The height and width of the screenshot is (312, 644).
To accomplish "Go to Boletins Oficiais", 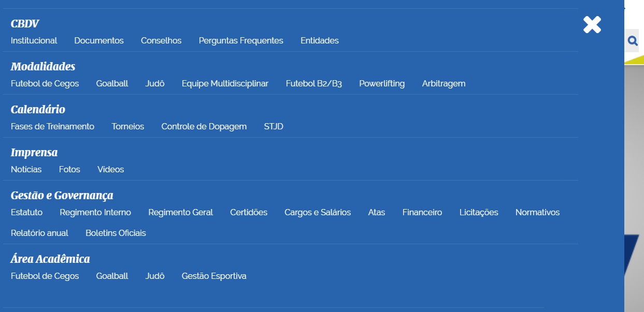I will [116, 233].
